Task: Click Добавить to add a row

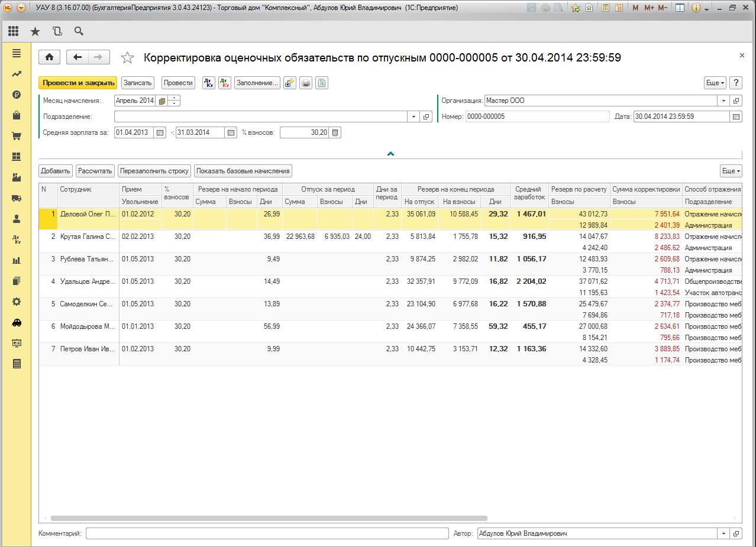Action: (x=56, y=171)
